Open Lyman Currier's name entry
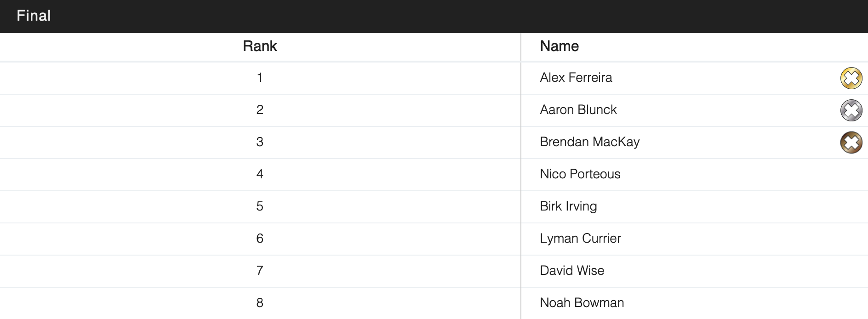868x319 pixels. pyautogui.click(x=580, y=239)
